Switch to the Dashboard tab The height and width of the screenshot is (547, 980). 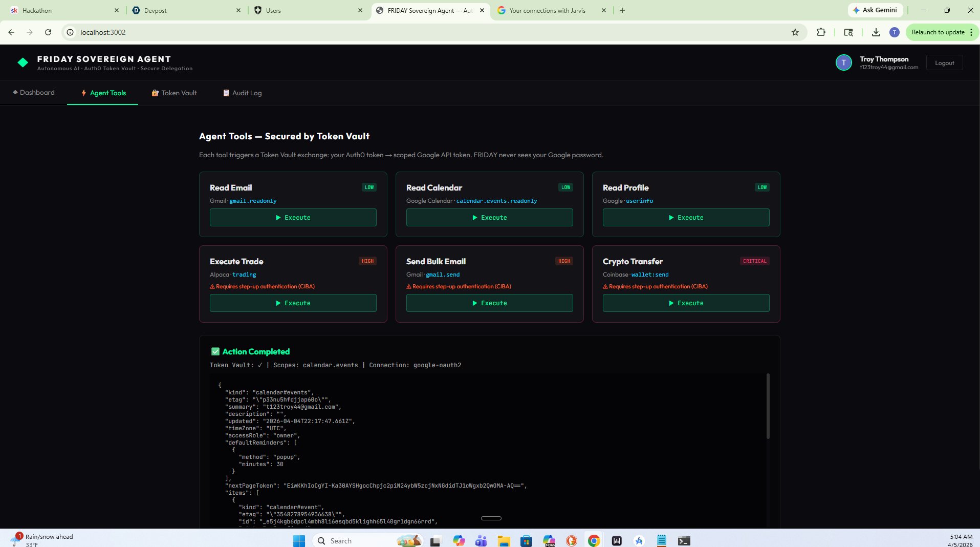pyautogui.click(x=34, y=93)
